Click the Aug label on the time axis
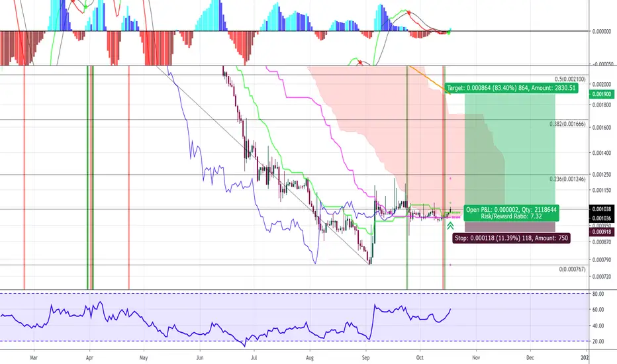The image size is (617, 364). (x=310, y=357)
